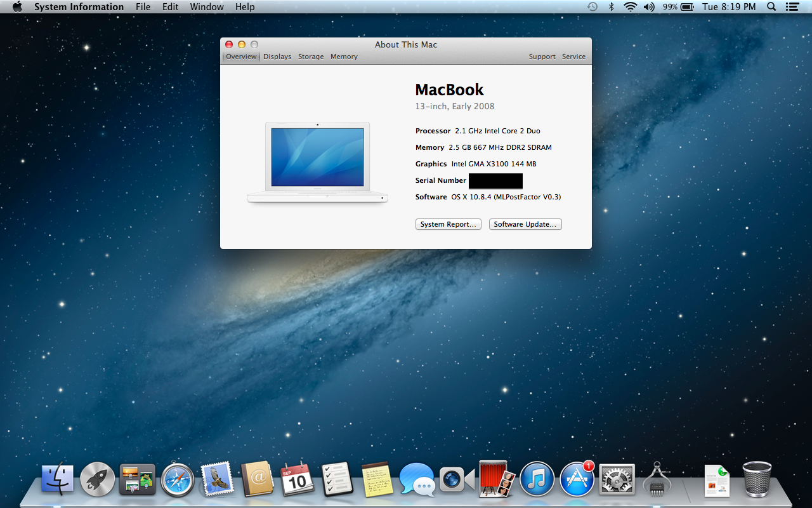The width and height of the screenshot is (812, 508).
Task: Open Reminders checklist app
Action: click(x=337, y=479)
